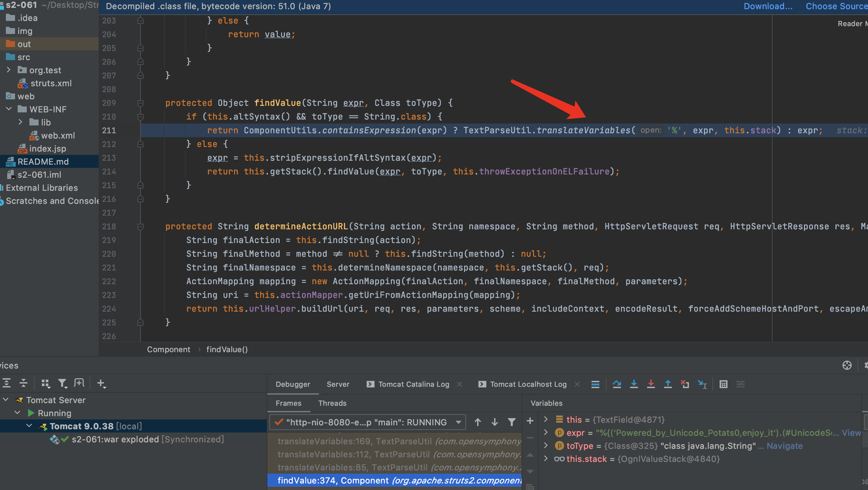Click the Download... sources link
Viewport: 868px width, 490px height.
[768, 6]
